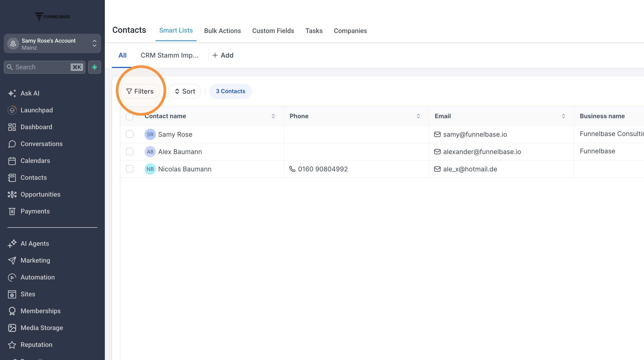The width and height of the screenshot is (644, 360).
Task: Open Media Storage image icon
Action: 12,328
